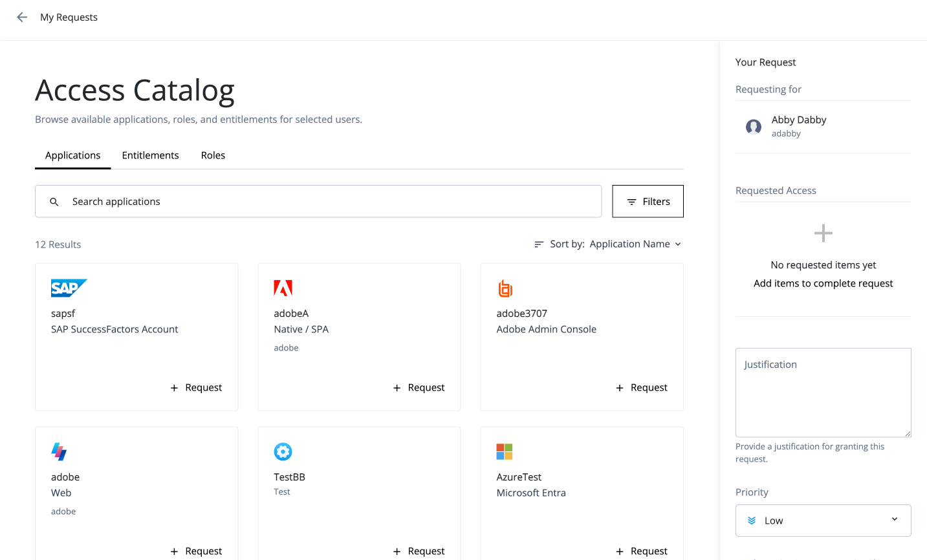Click inside the Justification text area
927x560 pixels.
pos(823,391)
